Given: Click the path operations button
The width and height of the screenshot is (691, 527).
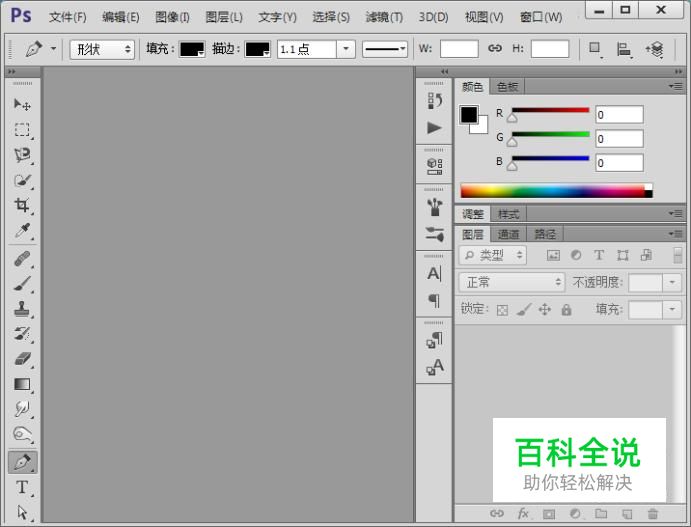Looking at the screenshot, I should (595, 49).
